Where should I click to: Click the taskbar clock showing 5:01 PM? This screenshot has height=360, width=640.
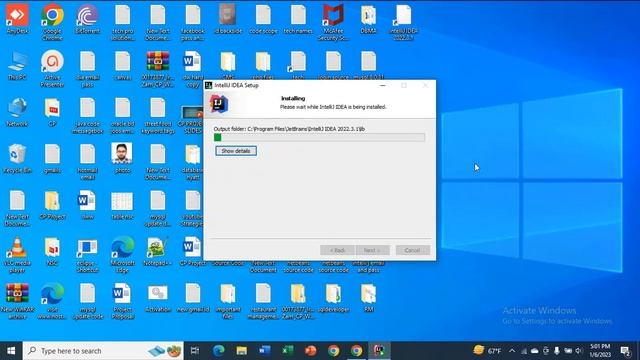[600, 351]
